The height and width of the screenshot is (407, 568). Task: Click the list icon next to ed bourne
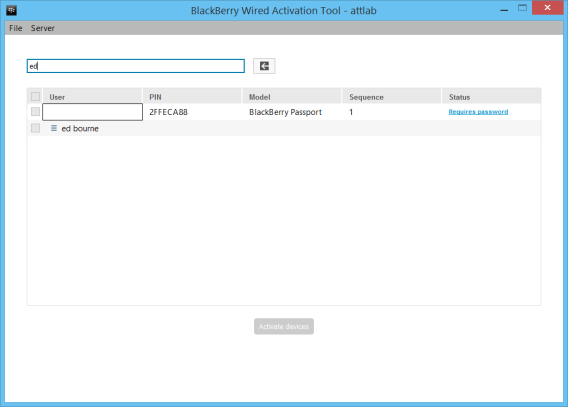pos(54,128)
